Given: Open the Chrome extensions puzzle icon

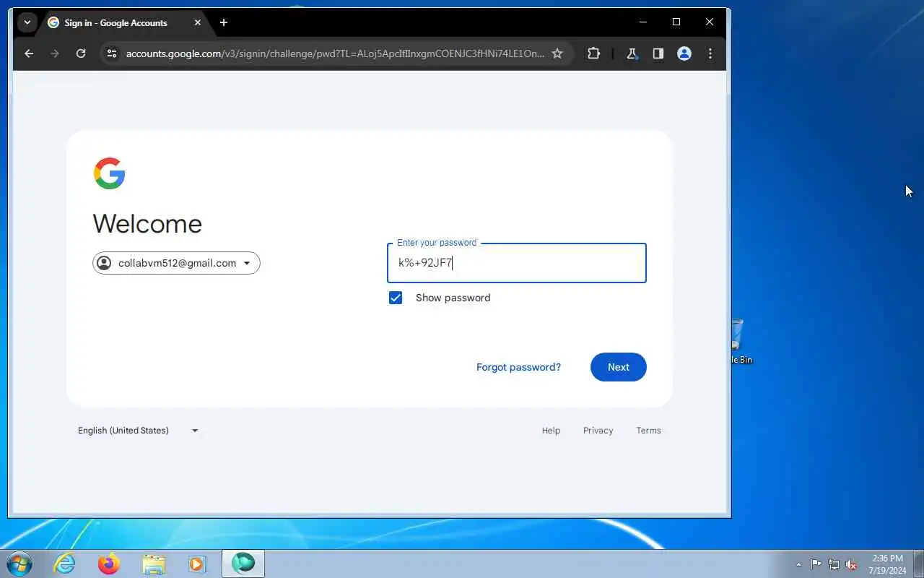Looking at the screenshot, I should pos(593,53).
